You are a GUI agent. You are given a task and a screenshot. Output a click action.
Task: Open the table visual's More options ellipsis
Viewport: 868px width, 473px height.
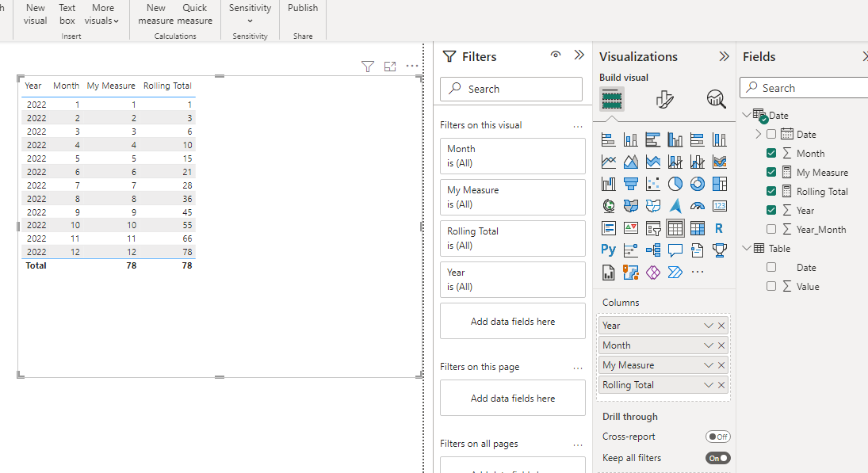pyautogui.click(x=412, y=66)
